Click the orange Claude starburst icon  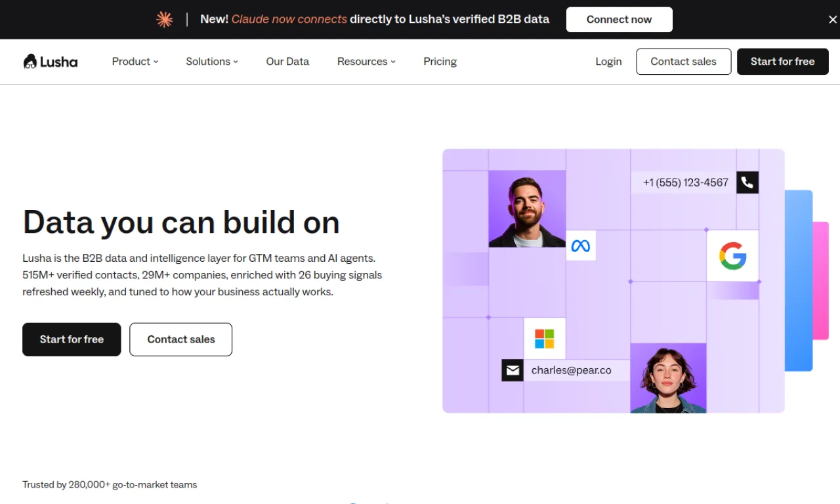(164, 20)
